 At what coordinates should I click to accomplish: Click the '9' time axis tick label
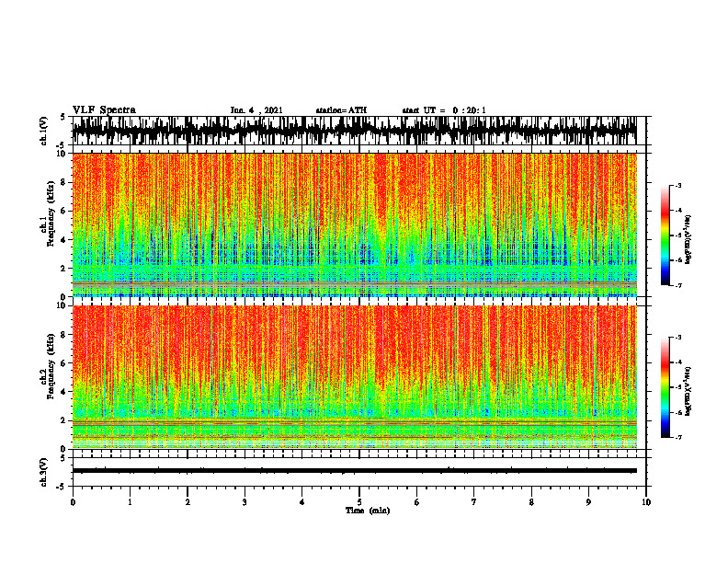[x=588, y=502]
